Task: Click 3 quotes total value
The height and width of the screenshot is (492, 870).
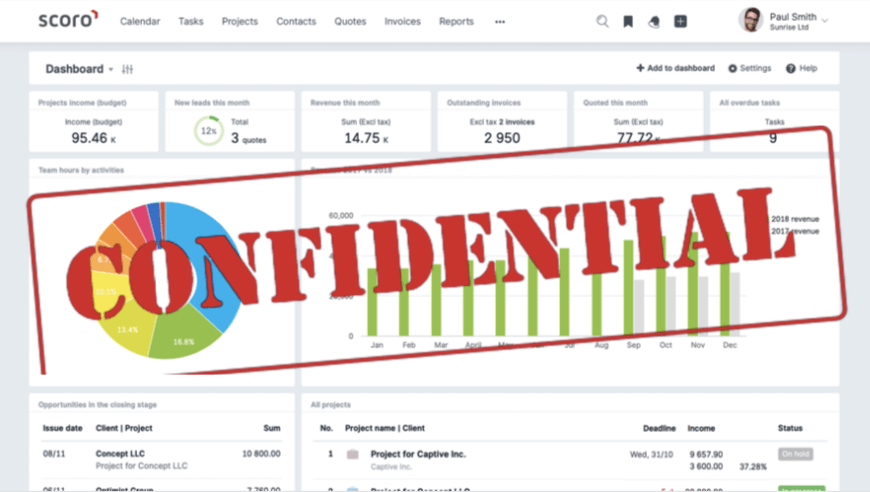Action: (x=249, y=139)
